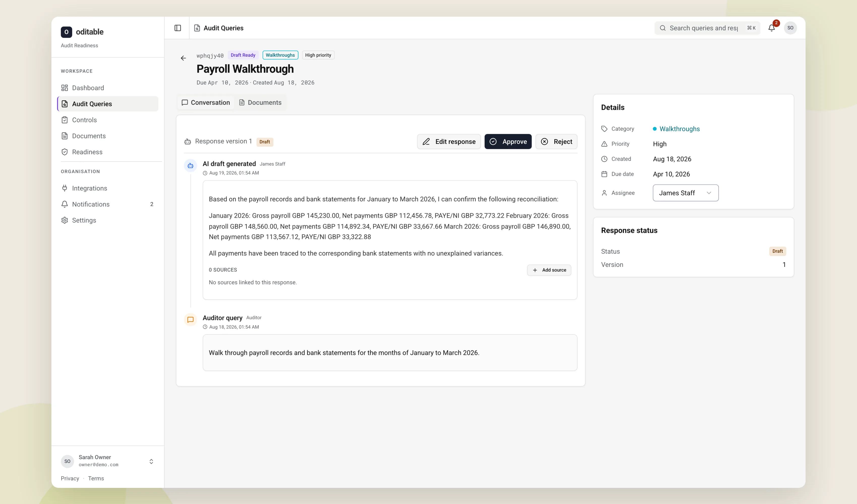Click the Created clock icon in Details
The height and width of the screenshot is (504, 857).
click(604, 159)
